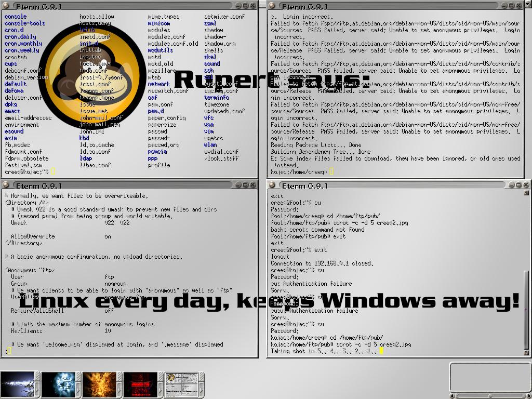Open window menu ball of bottom-right Eterm
This screenshot has height=399, width=532.
271,184
